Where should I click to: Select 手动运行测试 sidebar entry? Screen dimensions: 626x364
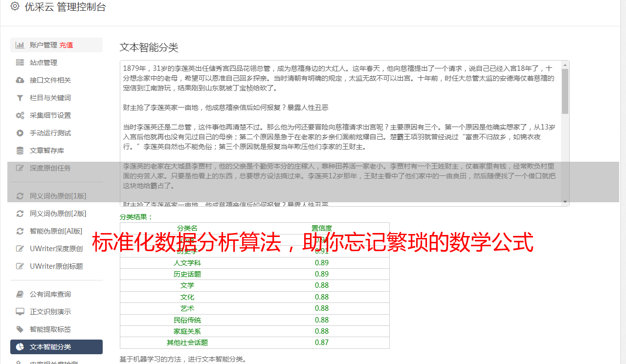tap(56, 133)
